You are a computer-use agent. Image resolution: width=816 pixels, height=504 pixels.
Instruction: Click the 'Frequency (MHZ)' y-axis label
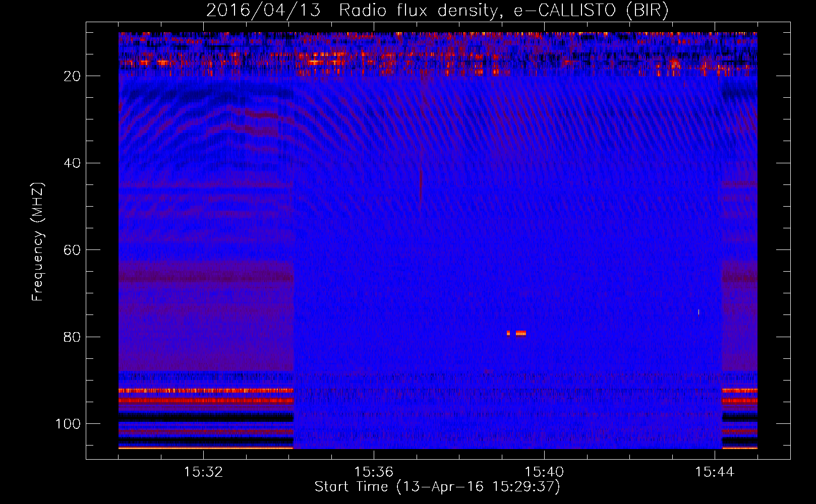[x=38, y=242]
